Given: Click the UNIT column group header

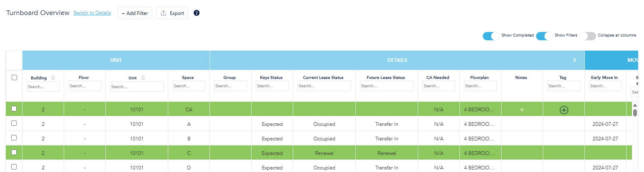Looking at the screenshot, I should click(x=116, y=60).
